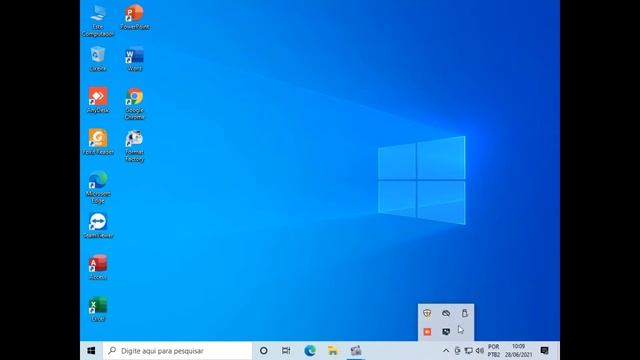Select the Foxit Reader desktop shortcut

pyautogui.click(x=98, y=142)
